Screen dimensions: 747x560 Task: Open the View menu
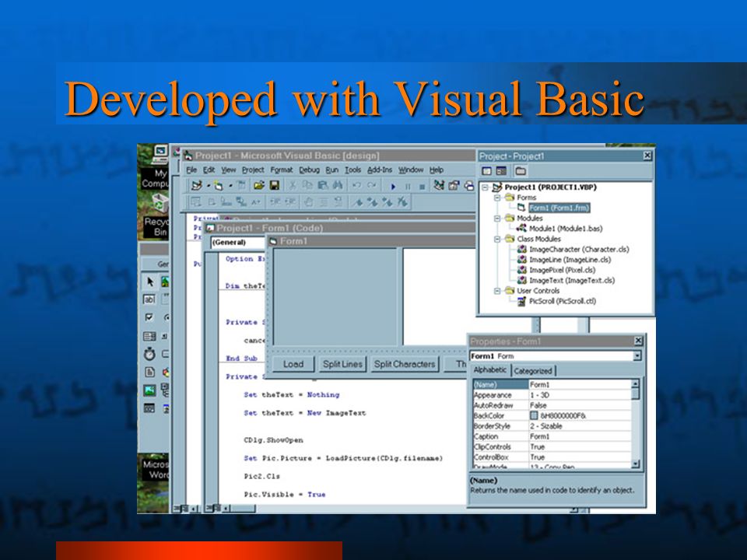coord(228,170)
